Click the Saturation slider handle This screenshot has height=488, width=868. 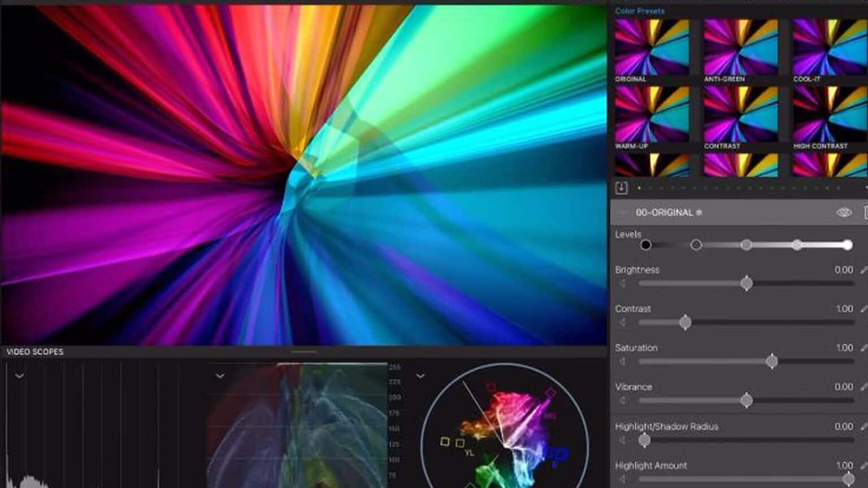[x=772, y=361]
